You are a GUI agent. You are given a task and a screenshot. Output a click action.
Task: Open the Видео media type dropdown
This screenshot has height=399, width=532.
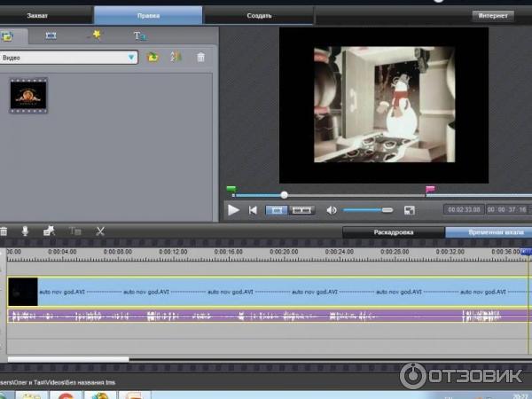tap(131, 57)
